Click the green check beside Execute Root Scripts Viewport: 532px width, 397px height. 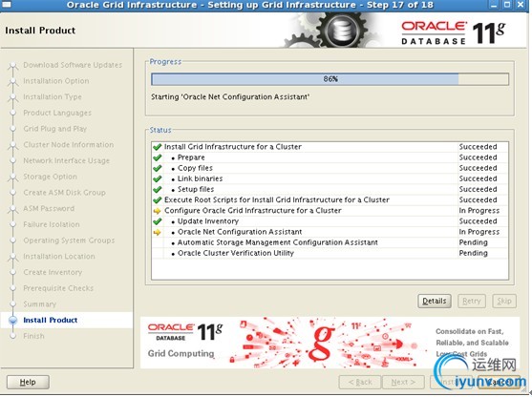(157, 200)
